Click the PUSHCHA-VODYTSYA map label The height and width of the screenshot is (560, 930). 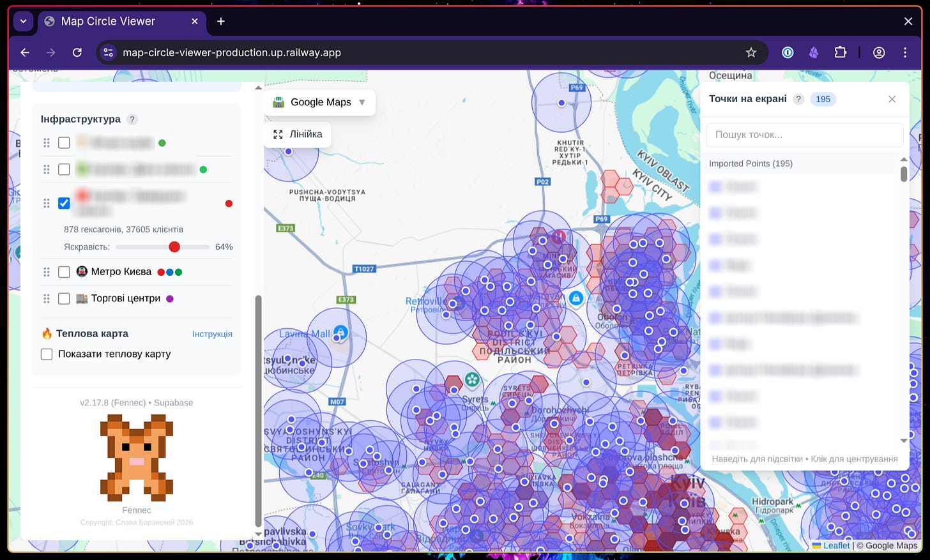[327, 195]
